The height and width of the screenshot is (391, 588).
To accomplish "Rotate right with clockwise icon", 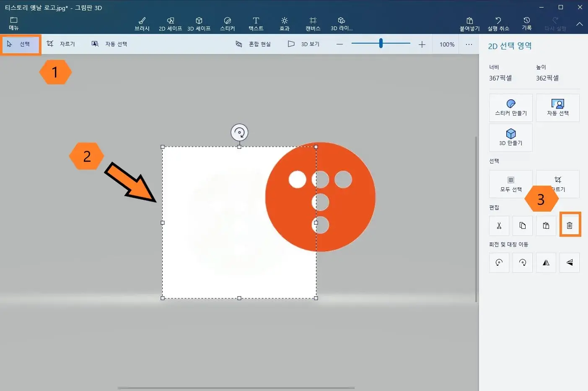I will (x=523, y=263).
